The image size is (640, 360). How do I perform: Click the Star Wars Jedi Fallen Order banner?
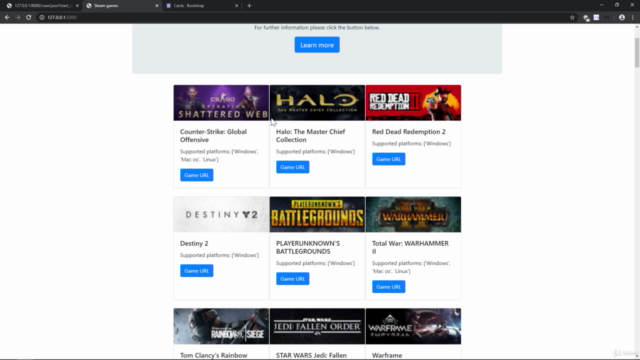tap(317, 326)
